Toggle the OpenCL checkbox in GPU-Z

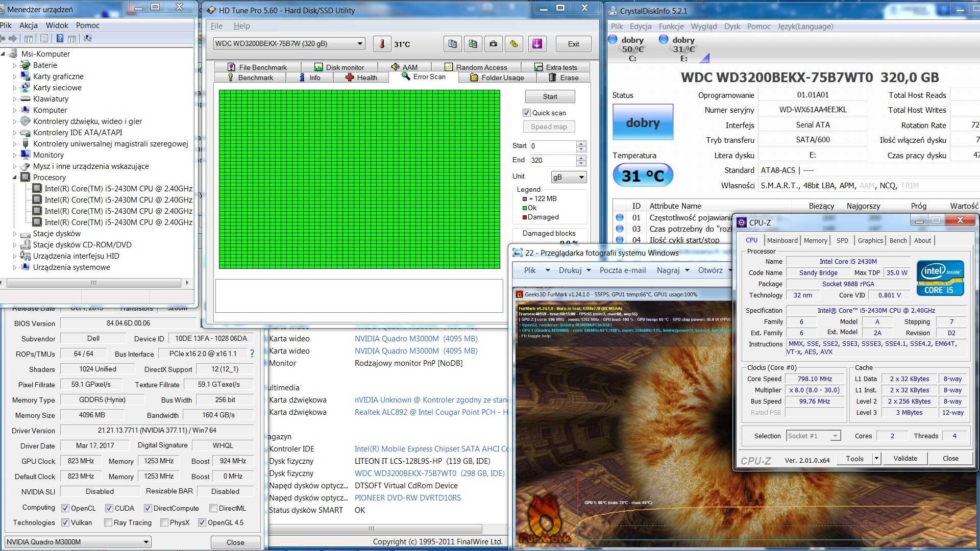click(65, 508)
